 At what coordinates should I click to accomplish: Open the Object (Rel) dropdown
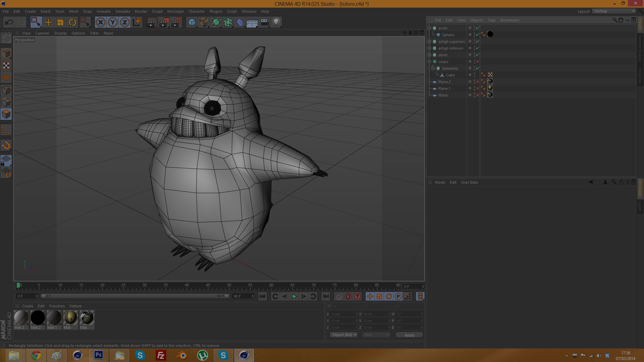(344, 335)
